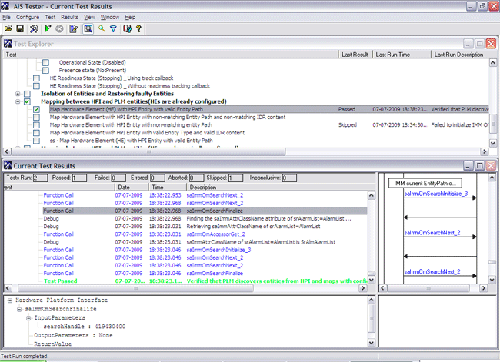Click the Skipped count field
Screen dimensions: 500x362
click(235, 178)
